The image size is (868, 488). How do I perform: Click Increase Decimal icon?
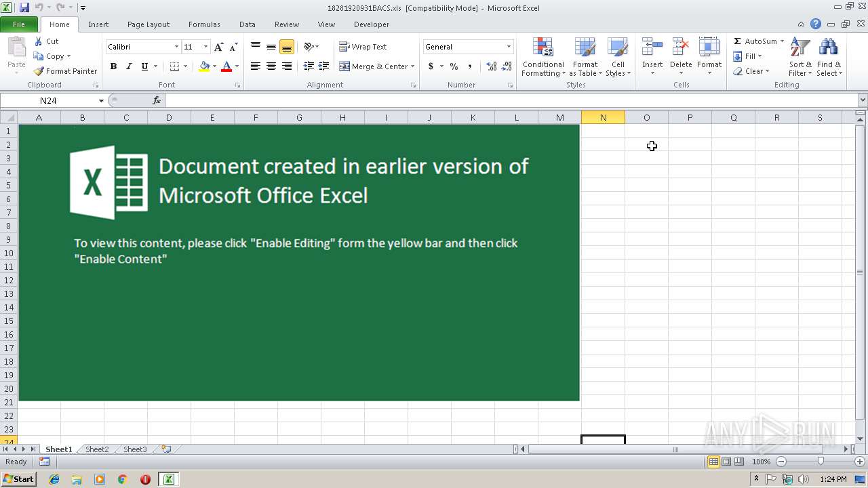pos(491,66)
